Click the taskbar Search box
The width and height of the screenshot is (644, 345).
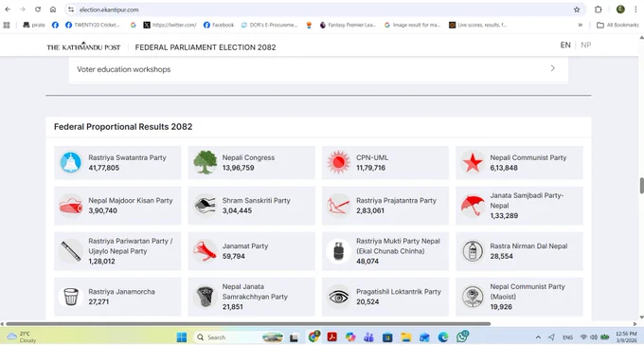pos(239,337)
